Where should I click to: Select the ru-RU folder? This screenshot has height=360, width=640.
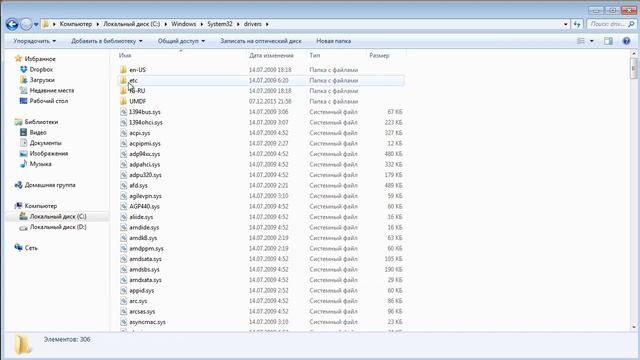point(261,91)
